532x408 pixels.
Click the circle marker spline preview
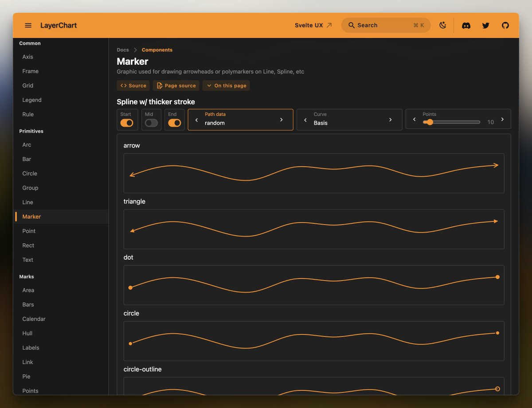click(x=314, y=341)
